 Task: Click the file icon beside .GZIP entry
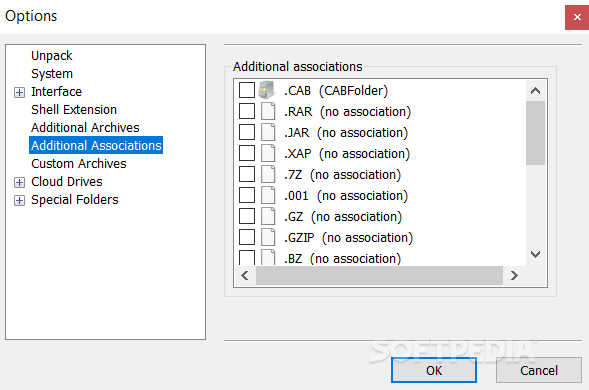(268, 237)
